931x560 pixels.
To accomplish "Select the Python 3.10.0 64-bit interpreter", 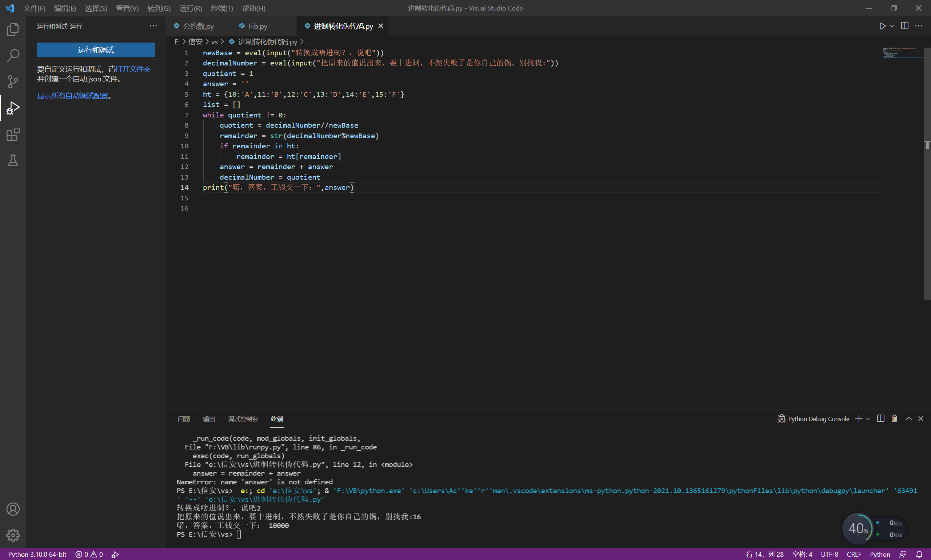I will tap(37, 554).
